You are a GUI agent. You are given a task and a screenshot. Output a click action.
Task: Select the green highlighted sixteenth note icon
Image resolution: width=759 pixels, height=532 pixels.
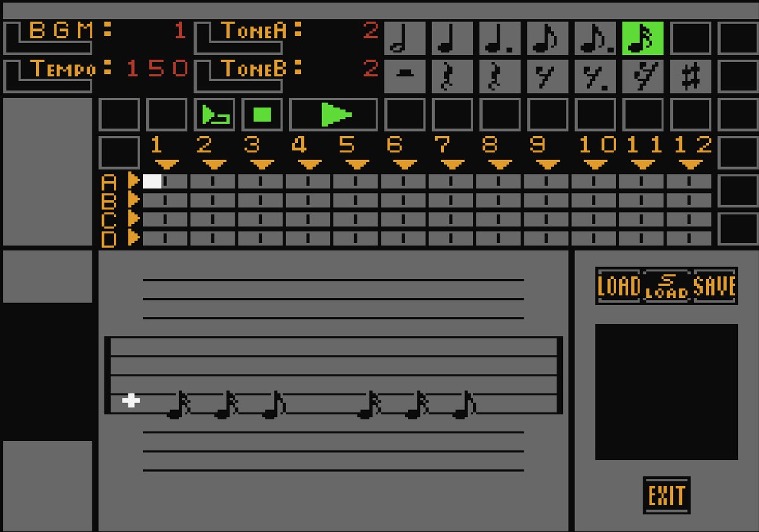643,38
